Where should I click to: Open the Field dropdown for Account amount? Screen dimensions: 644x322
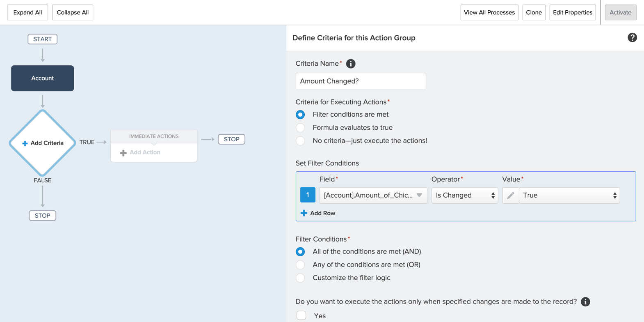pyautogui.click(x=373, y=195)
